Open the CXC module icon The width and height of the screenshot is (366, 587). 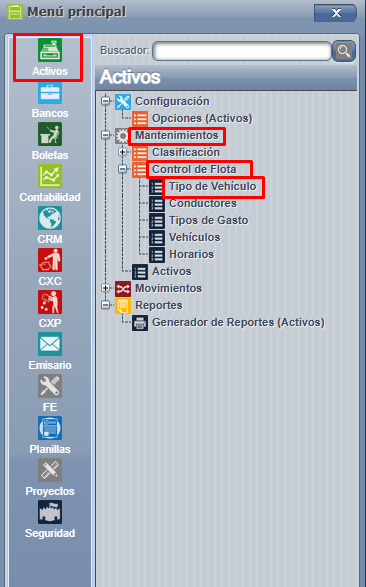50,260
